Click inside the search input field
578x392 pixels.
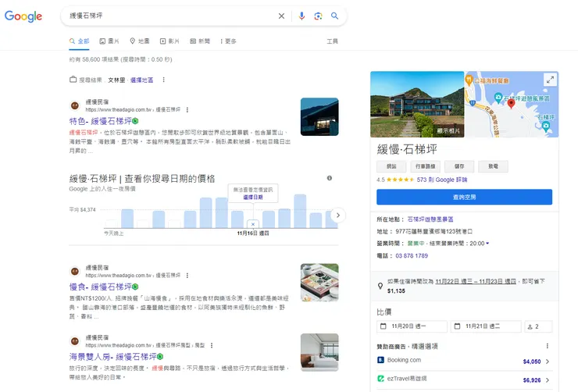(x=171, y=16)
